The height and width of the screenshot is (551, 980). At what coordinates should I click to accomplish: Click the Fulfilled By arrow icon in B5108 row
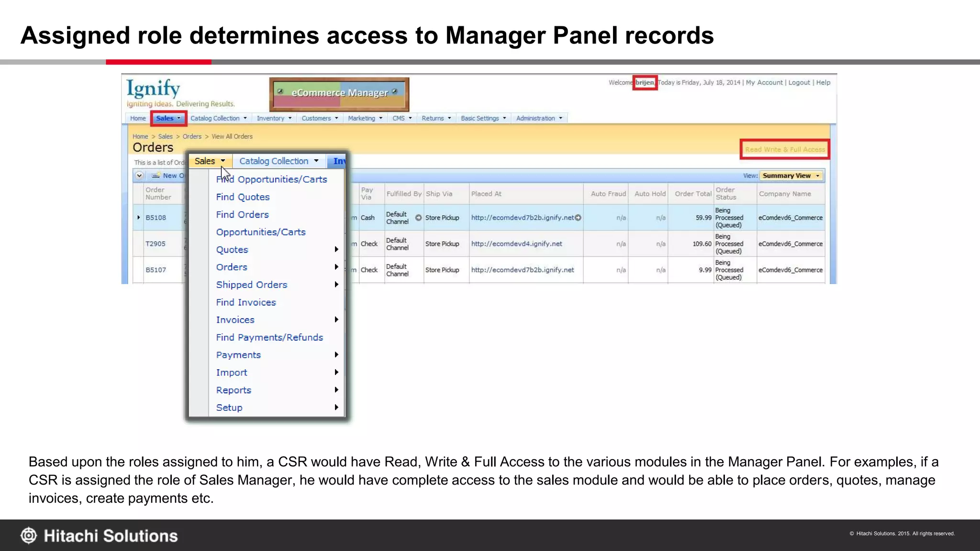pyautogui.click(x=418, y=218)
